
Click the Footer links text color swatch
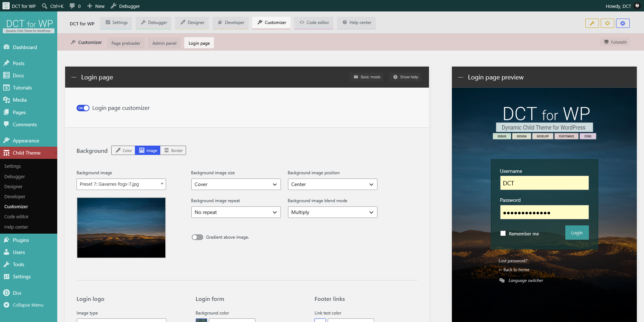point(320,320)
